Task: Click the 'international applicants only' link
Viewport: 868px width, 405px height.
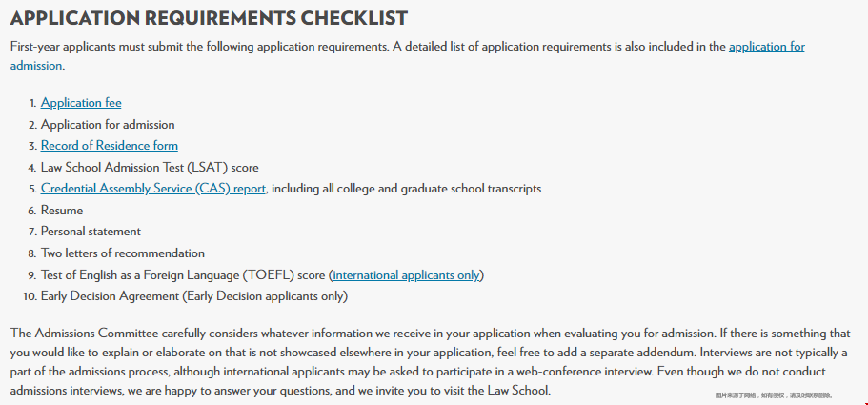Action: tap(406, 275)
